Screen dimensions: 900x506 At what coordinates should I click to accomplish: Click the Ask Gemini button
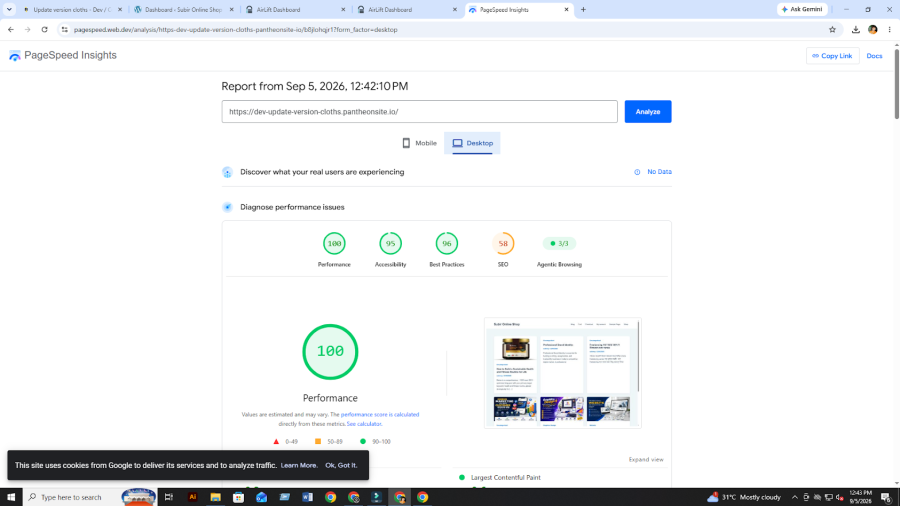pyautogui.click(x=802, y=9)
